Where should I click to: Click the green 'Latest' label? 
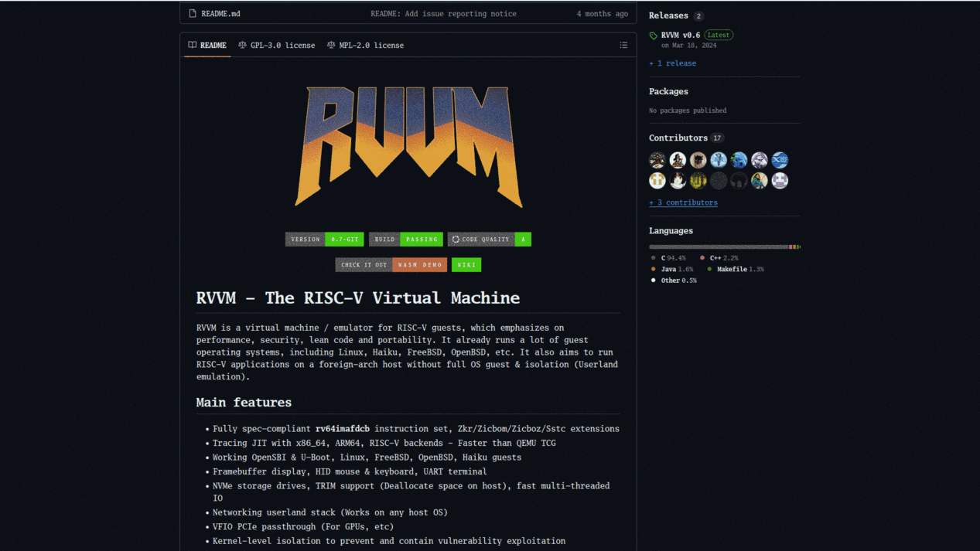(x=719, y=35)
